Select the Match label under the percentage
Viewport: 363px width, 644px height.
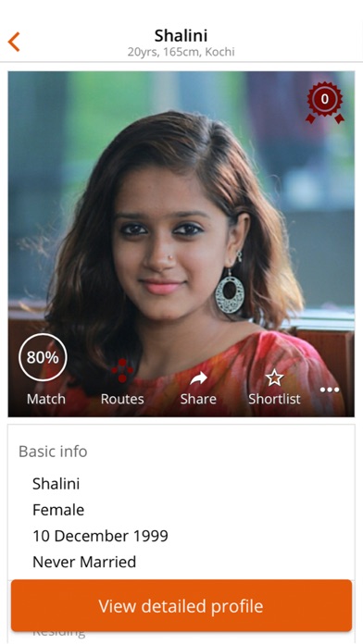46,399
